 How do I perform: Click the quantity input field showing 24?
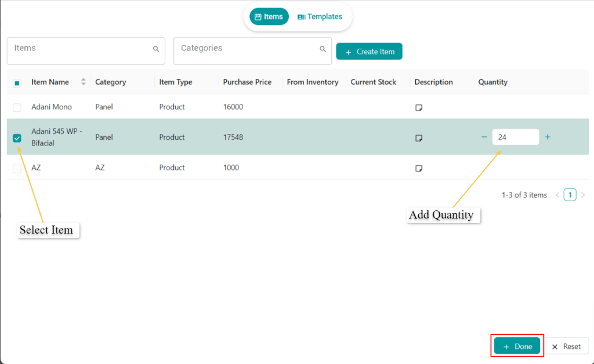click(x=515, y=137)
